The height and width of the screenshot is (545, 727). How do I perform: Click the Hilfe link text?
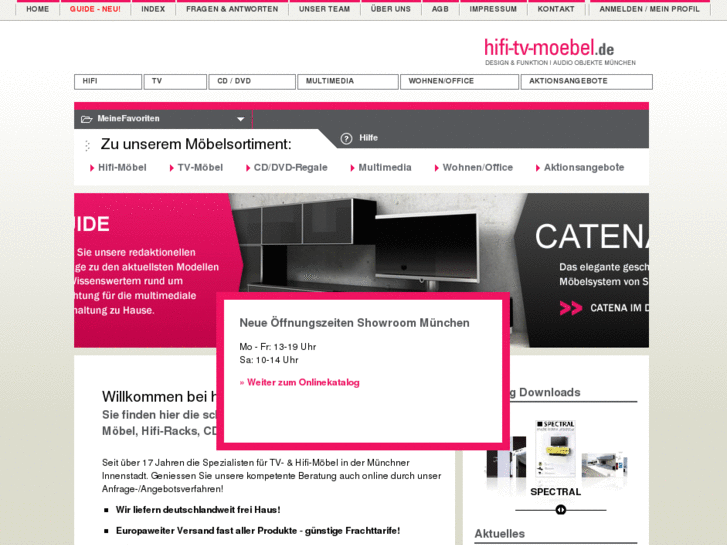(369, 138)
